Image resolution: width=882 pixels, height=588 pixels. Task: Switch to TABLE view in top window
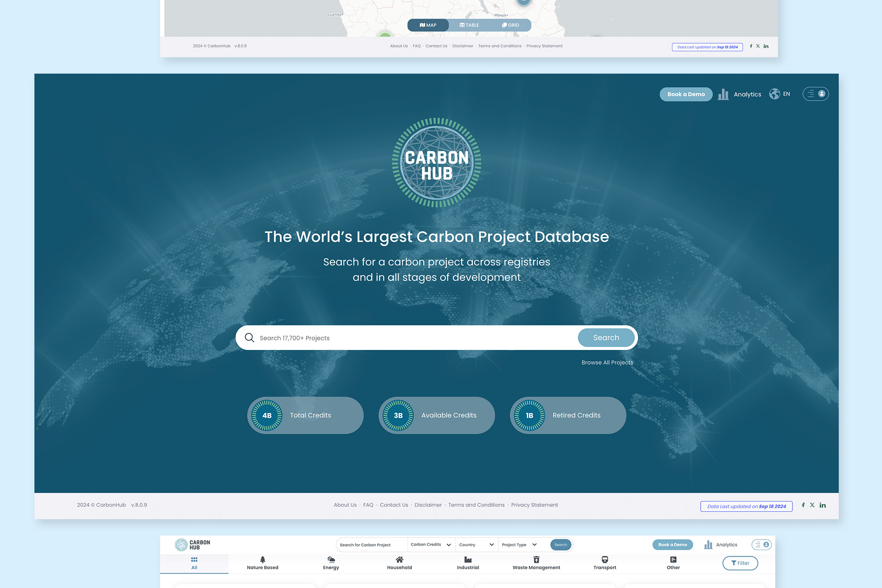pos(469,25)
